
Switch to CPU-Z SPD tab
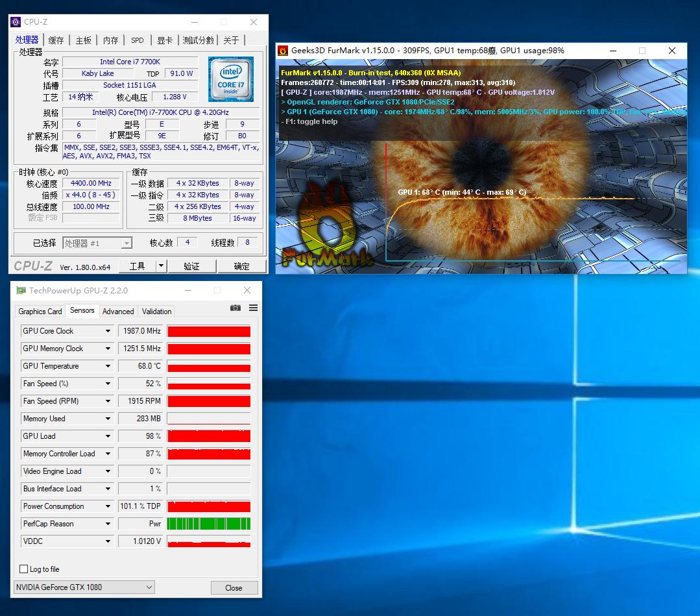coord(138,40)
